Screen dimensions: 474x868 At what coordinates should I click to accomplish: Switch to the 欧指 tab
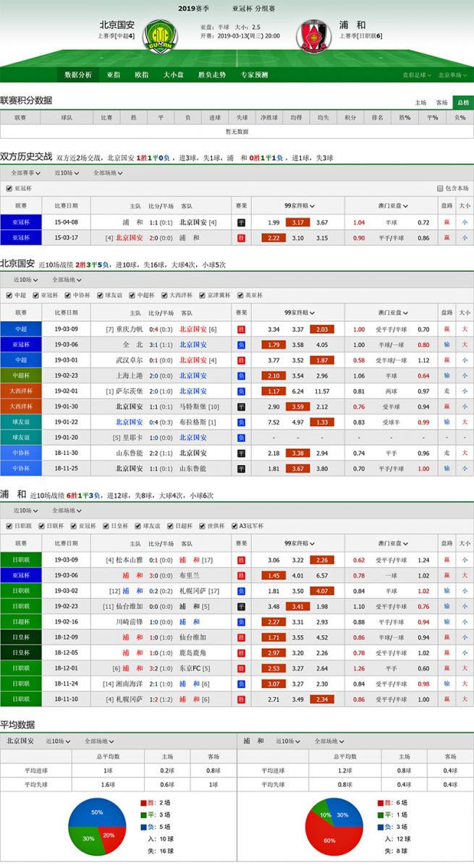(x=142, y=75)
